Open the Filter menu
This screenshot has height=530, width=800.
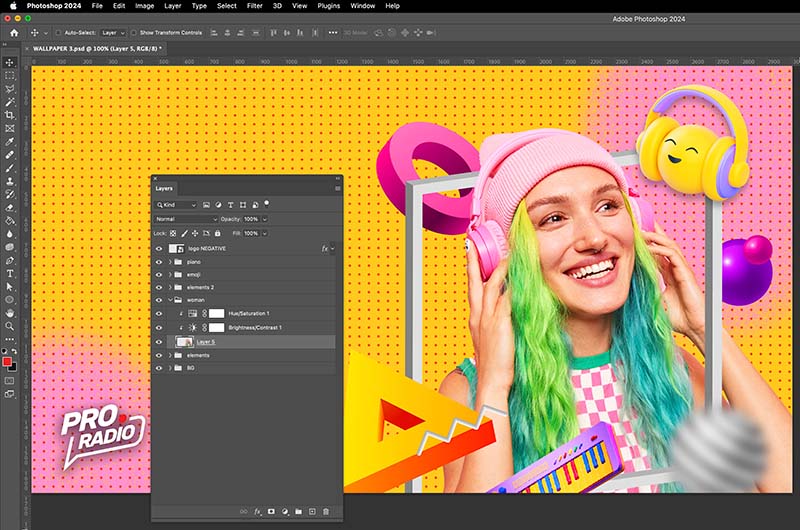point(254,6)
